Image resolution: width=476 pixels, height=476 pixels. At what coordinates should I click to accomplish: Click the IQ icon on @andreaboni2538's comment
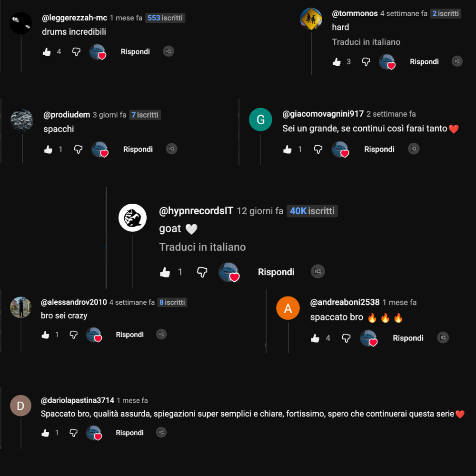pos(443,337)
